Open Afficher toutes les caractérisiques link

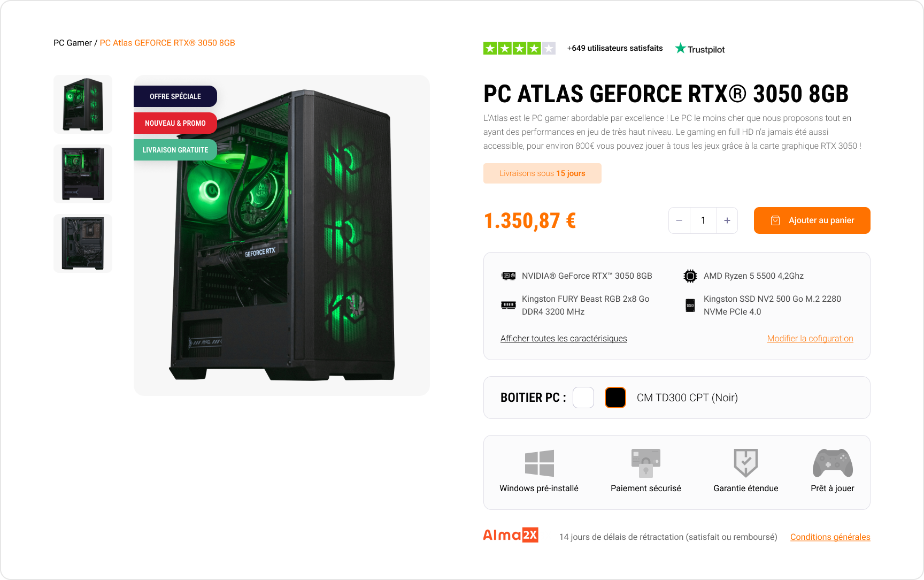pyautogui.click(x=564, y=339)
